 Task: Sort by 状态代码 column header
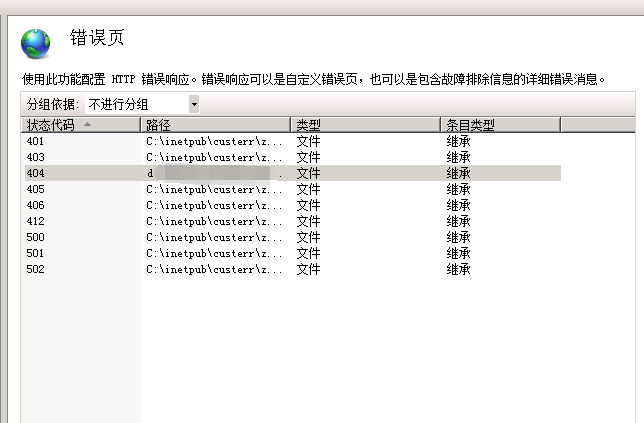tap(52, 125)
